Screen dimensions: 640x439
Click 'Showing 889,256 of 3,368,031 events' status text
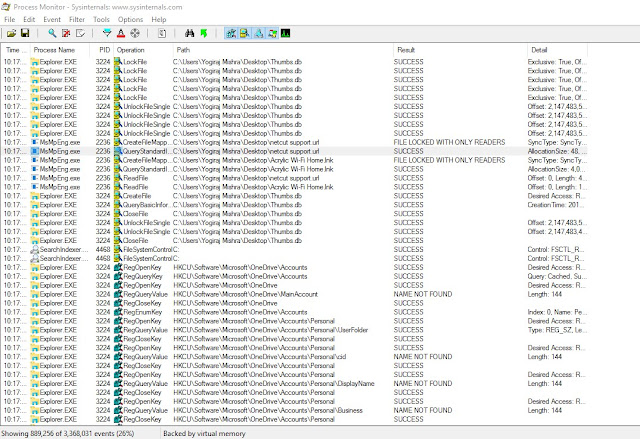[68, 433]
